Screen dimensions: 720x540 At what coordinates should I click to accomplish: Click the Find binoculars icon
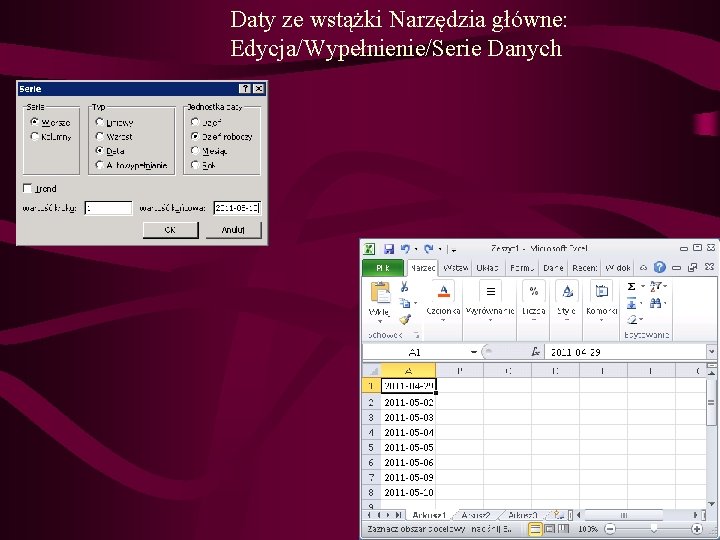pos(655,303)
